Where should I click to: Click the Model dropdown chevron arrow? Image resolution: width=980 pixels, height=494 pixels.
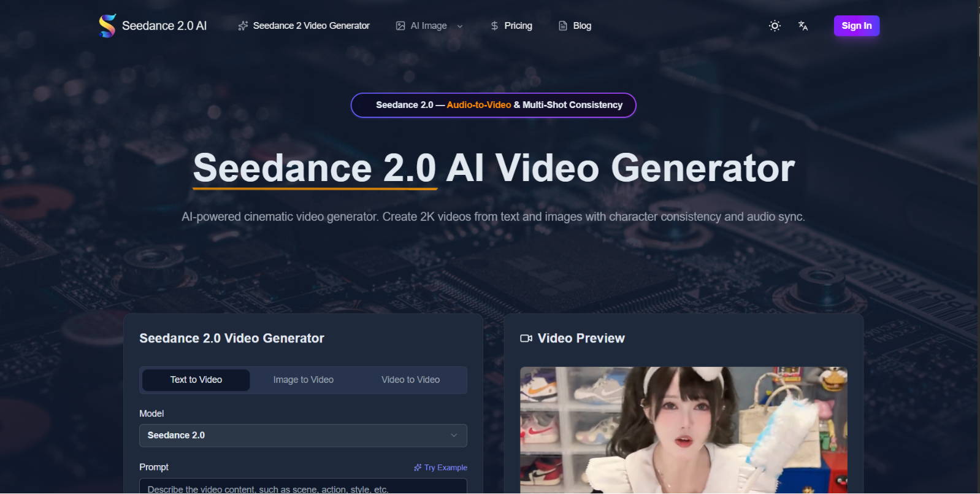click(x=454, y=436)
